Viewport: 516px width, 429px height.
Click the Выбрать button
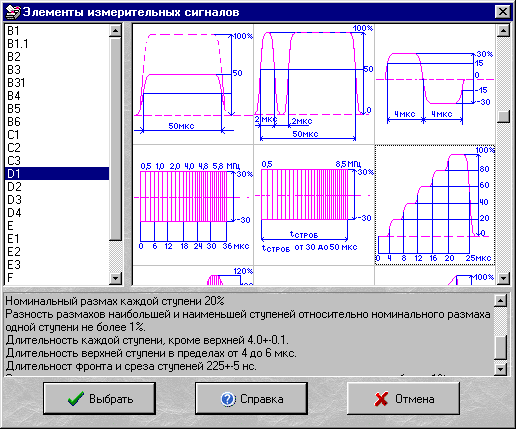pyautogui.click(x=99, y=399)
